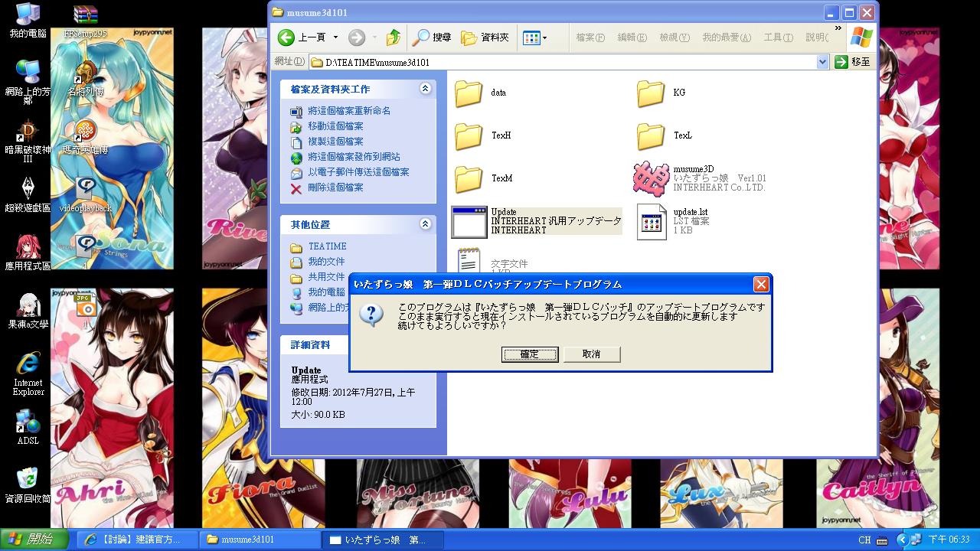Open 共用文件 in other places
980x551 pixels.
tap(326, 277)
